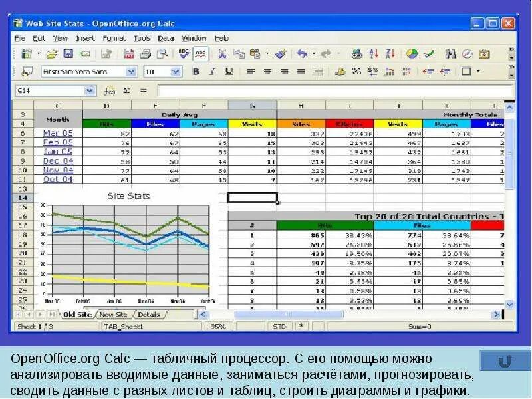Insert Chart pie icon

pyautogui.click(x=412, y=54)
